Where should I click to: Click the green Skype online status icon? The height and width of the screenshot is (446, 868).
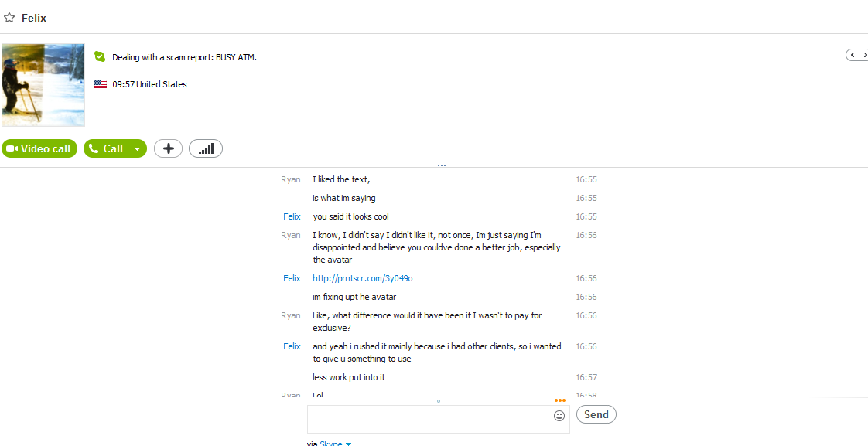[x=100, y=56]
